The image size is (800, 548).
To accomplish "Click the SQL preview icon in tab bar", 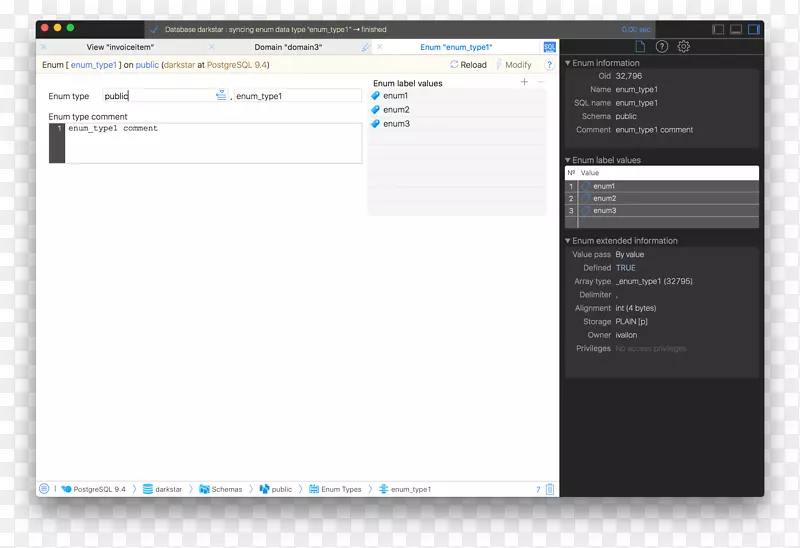I will click(550, 47).
